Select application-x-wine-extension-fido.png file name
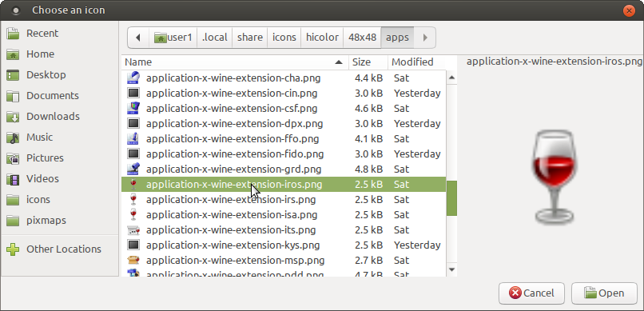The height and width of the screenshot is (311, 644). (x=235, y=154)
